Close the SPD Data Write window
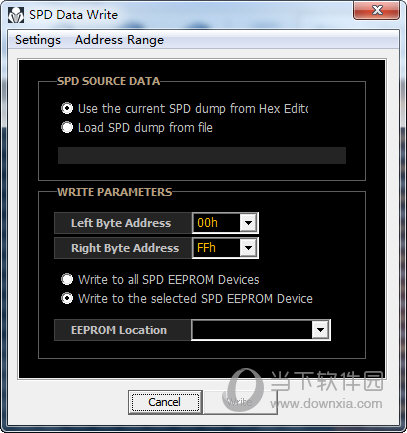The image size is (407, 433). pyautogui.click(x=376, y=10)
